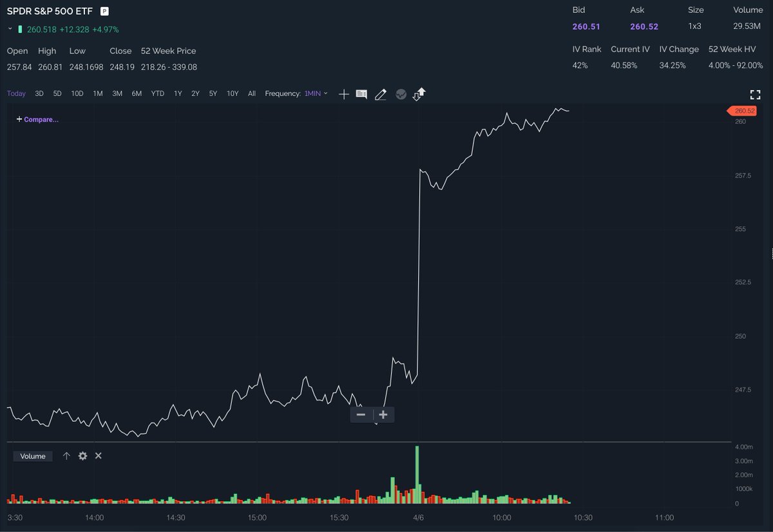Set chart range to 6M
773x532 pixels.
tap(137, 93)
